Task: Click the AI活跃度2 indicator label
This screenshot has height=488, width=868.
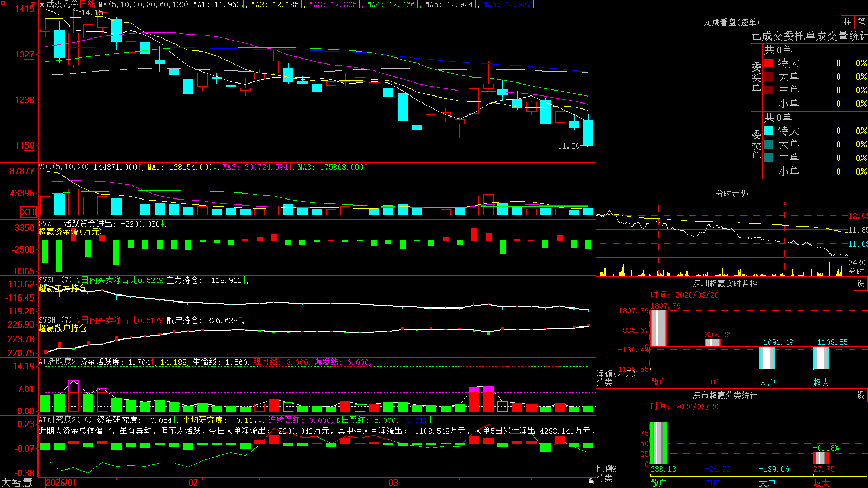Action: pyautogui.click(x=58, y=362)
